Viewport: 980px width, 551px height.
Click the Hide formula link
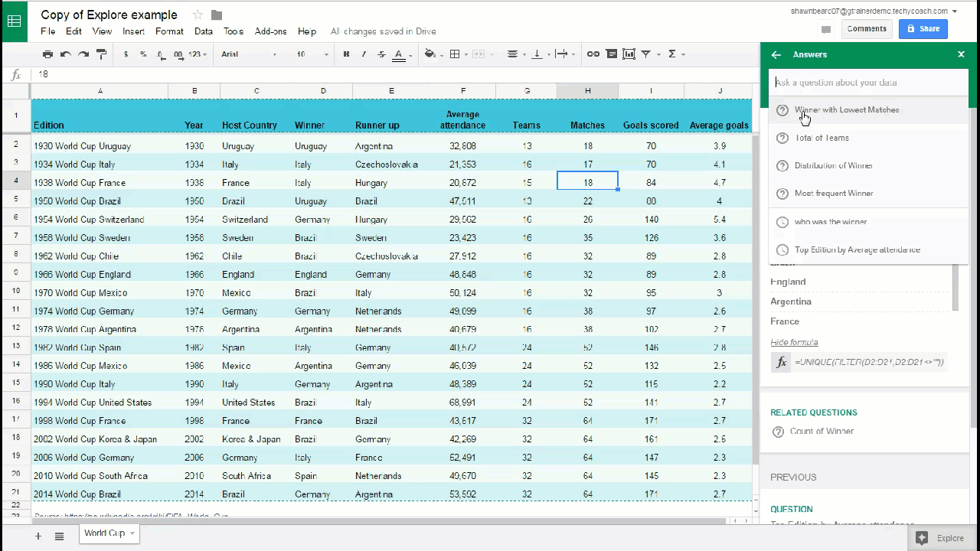pyautogui.click(x=794, y=342)
